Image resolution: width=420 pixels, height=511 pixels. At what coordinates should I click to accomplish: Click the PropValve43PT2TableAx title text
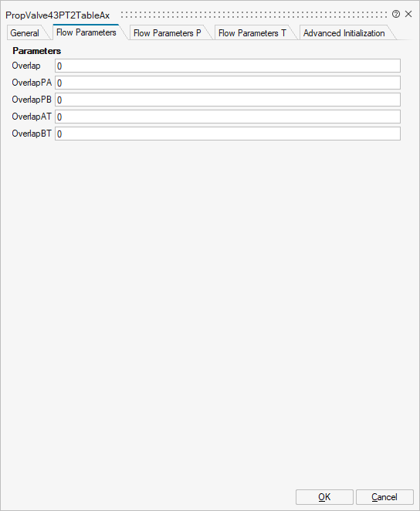(x=58, y=15)
